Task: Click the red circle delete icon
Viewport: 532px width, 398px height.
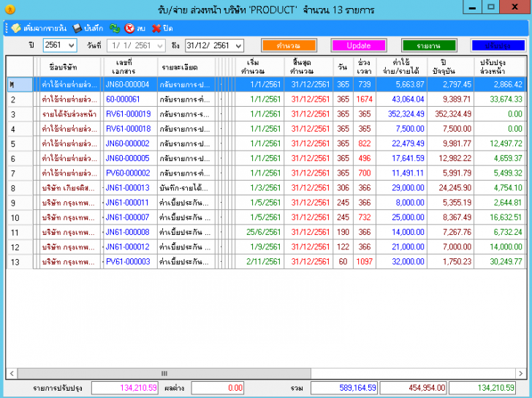Action: (x=129, y=29)
